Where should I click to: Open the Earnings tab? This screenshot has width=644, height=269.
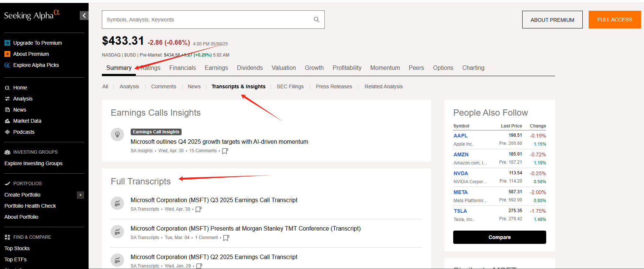pyautogui.click(x=216, y=68)
